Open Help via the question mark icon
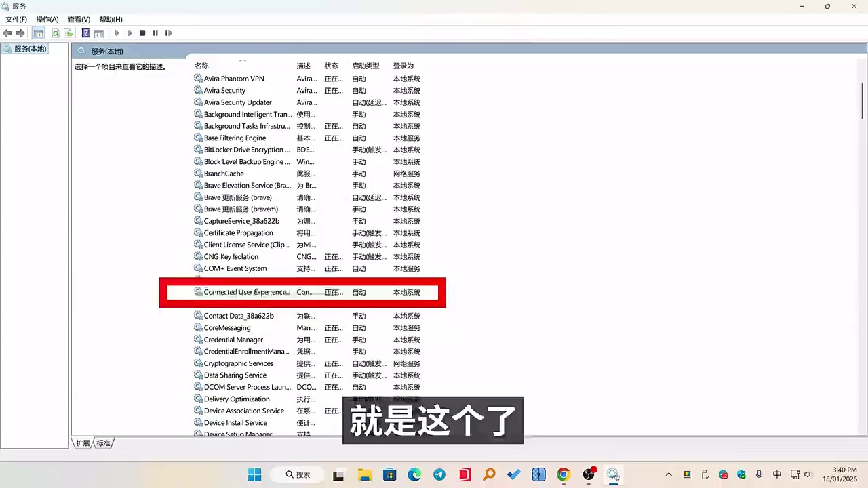 (x=85, y=33)
